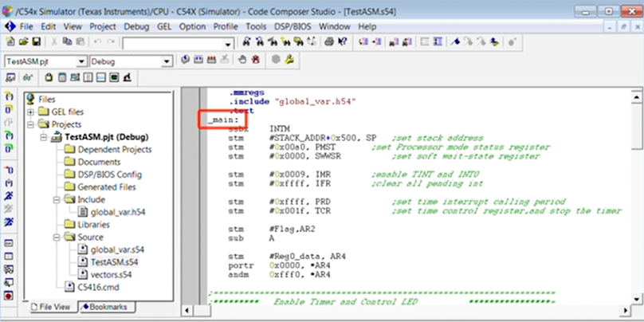
Task: Open the Profile menu
Action: (226, 26)
